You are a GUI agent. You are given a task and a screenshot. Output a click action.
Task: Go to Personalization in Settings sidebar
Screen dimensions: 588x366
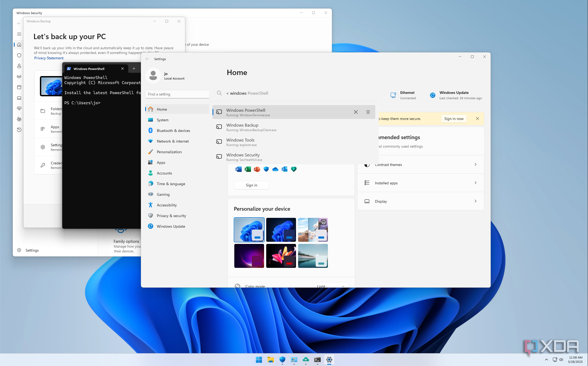177,152
